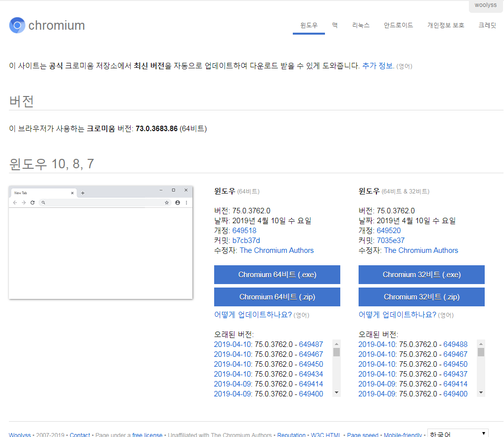Click the 64비트 old versions scrollbar thumb
The height and width of the screenshot is (437, 504).
(x=336, y=352)
